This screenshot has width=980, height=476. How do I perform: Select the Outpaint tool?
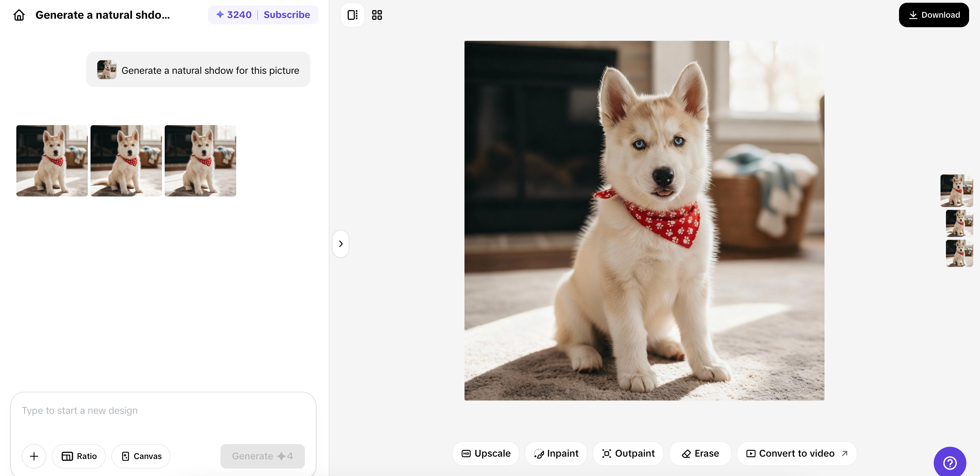point(628,453)
